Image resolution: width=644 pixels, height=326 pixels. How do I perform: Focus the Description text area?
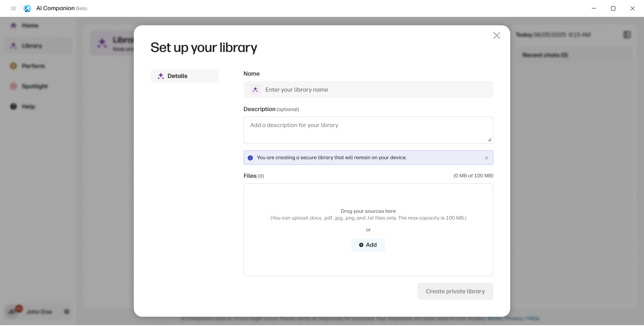(x=368, y=130)
